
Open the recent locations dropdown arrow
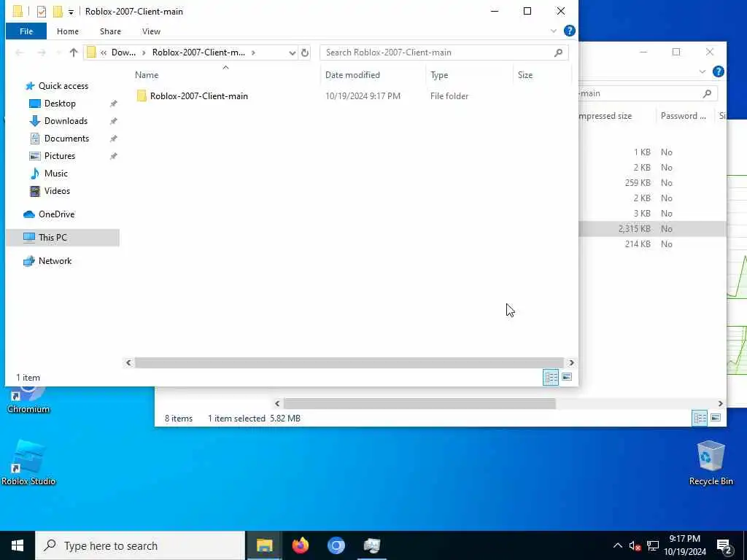coord(58,52)
